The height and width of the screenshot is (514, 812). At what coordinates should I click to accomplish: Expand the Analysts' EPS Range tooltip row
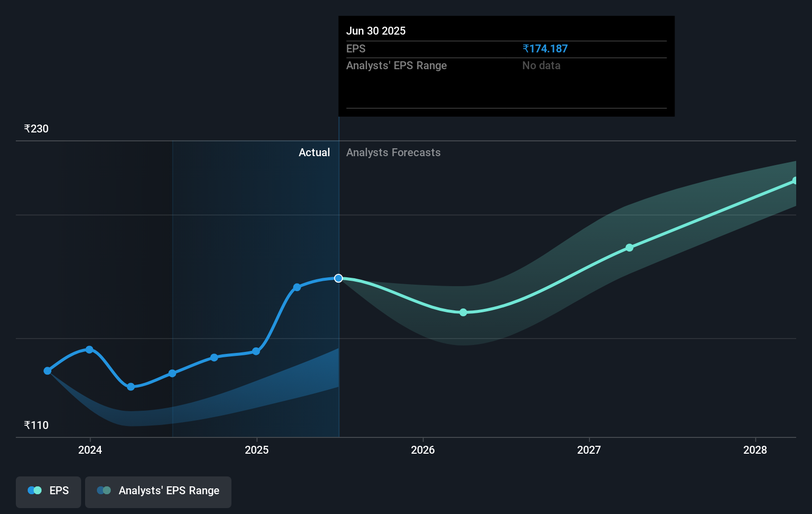point(396,65)
